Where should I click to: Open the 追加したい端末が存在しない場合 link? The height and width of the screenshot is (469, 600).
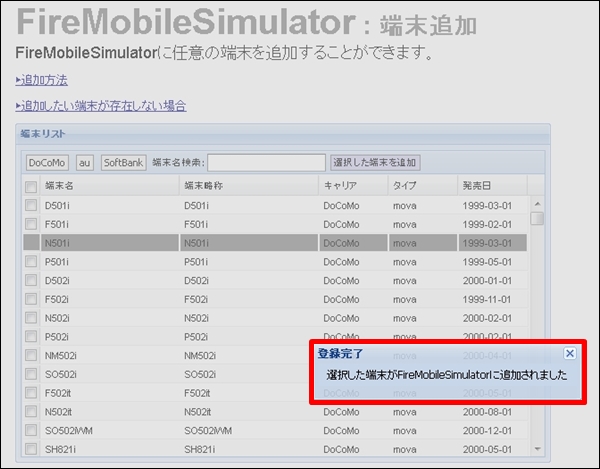pyautogui.click(x=101, y=106)
